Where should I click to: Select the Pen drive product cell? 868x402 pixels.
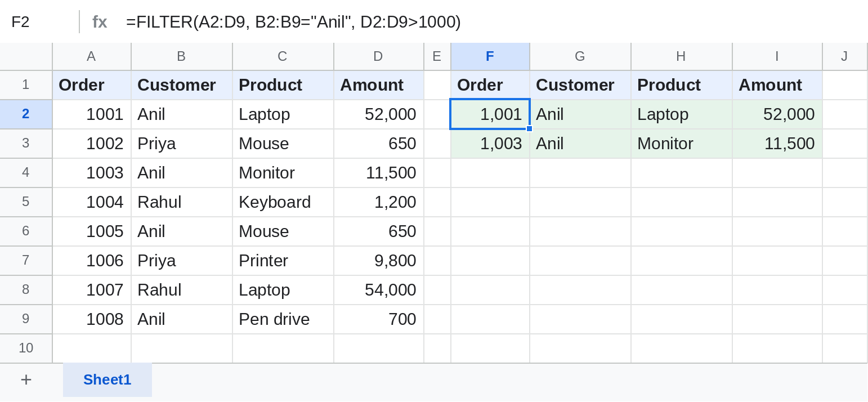(x=283, y=319)
